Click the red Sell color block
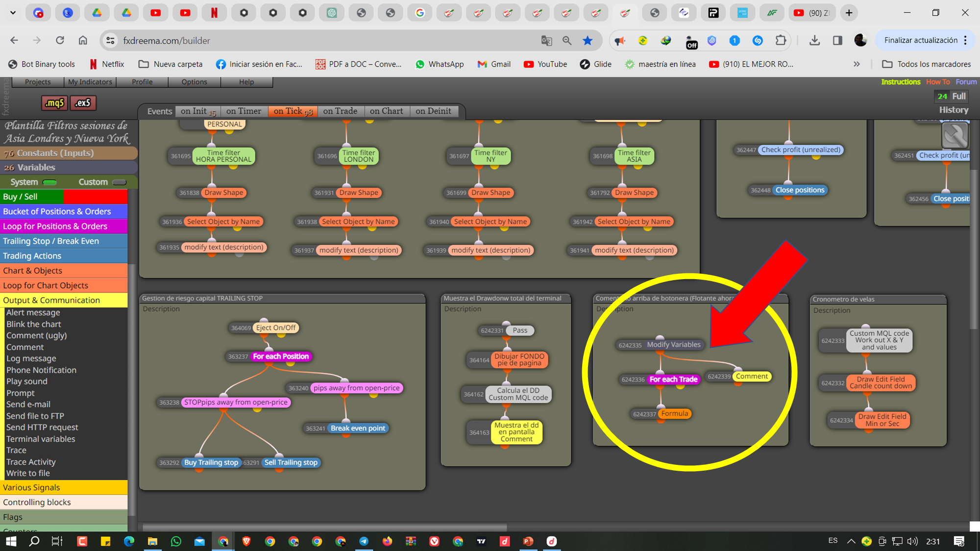The width and height of the screenshot is (980, 551). point(96,197)
